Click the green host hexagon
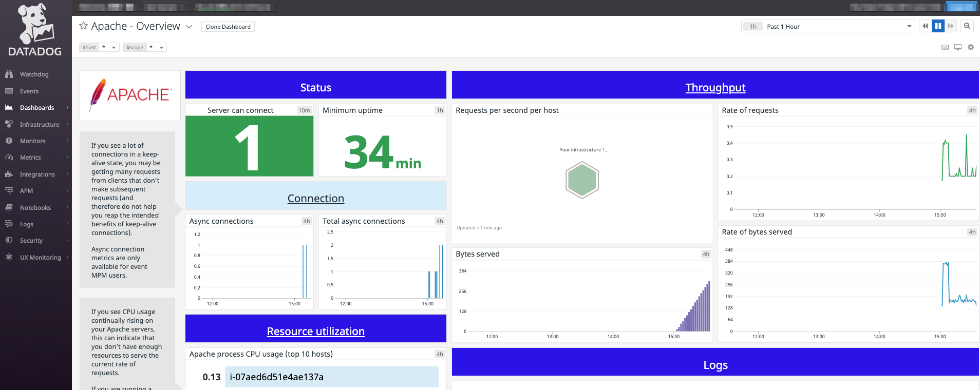The width and height of the screenshot is (980, 390). pyautogui.click(x=582, y=180)
